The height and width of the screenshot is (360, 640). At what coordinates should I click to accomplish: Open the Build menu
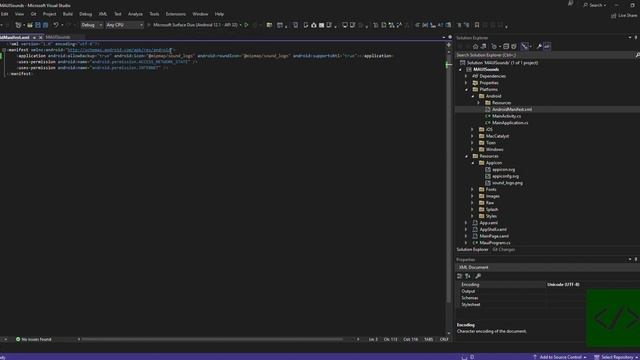tap(68, 14)
